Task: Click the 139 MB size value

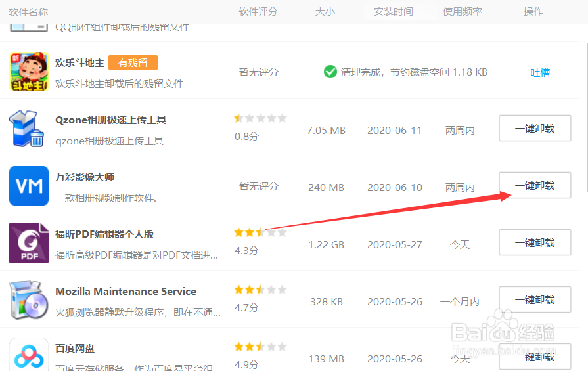Action: pos(327,359)
